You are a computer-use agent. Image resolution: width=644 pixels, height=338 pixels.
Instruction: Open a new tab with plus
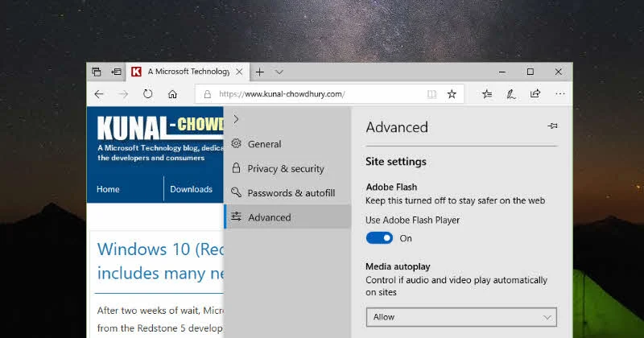[259, 72]
